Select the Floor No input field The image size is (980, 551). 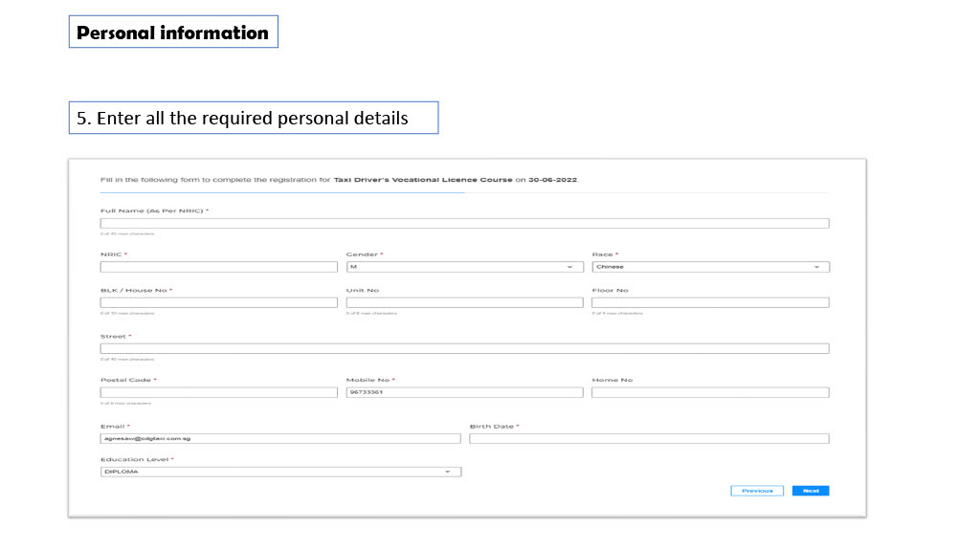pos(711,302)
